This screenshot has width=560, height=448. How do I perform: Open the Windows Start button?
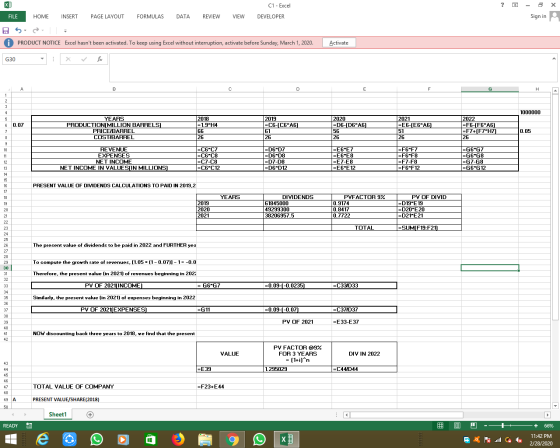point(11,439)
